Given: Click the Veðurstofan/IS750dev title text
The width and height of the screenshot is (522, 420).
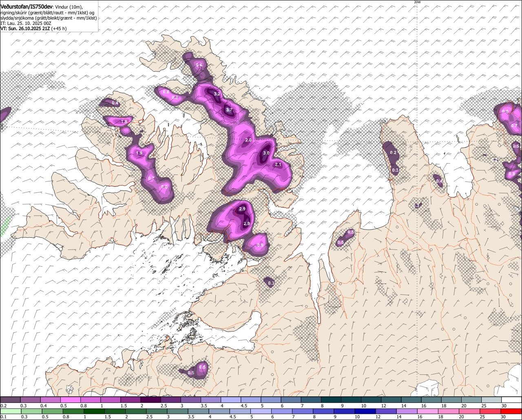Looking at the screenshot, I should pos(27,7).
